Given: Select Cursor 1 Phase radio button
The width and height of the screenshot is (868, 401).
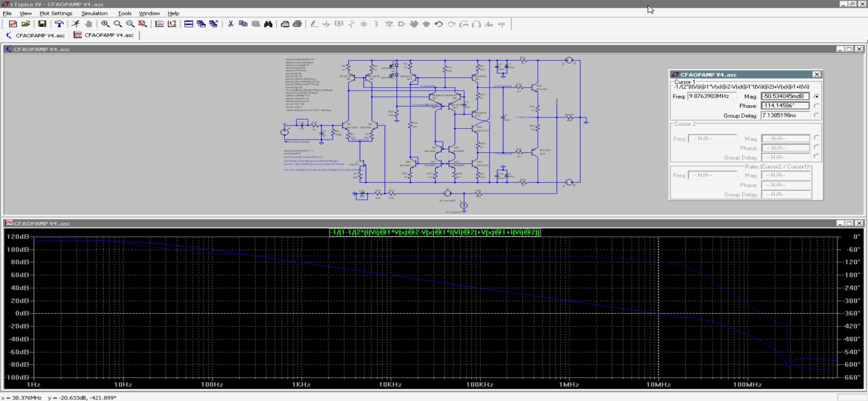Looking at the screenshot, I should point(816,106).
